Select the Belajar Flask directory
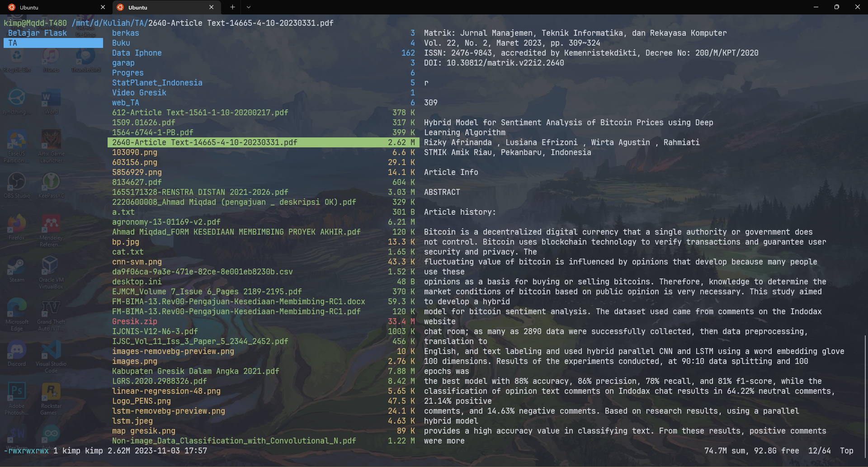 38,33
